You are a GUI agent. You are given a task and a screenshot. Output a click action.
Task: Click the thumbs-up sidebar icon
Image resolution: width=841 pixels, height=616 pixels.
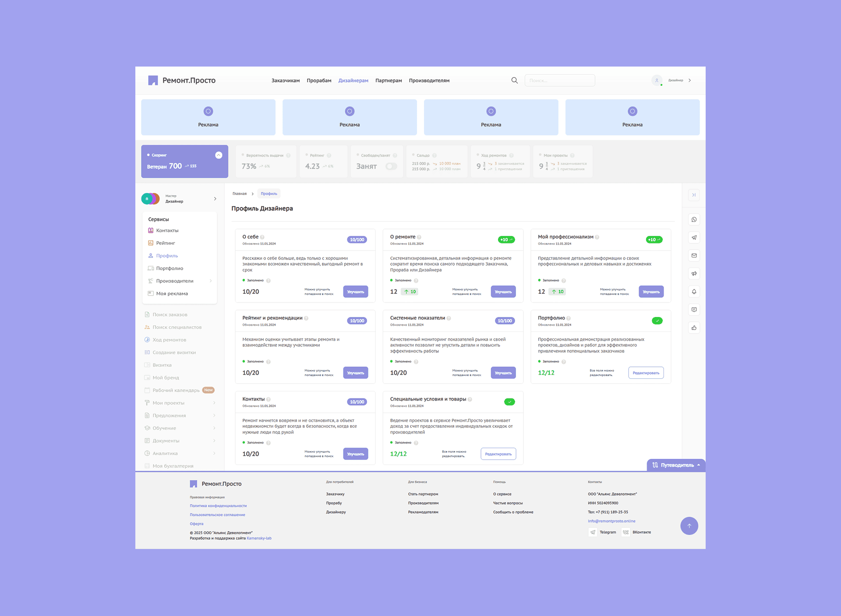(694, 327)
